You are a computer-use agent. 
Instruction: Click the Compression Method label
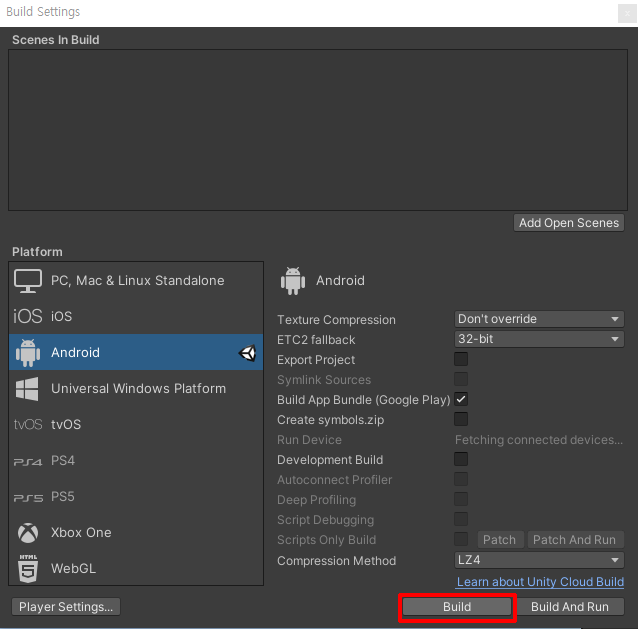click(336, 561)
